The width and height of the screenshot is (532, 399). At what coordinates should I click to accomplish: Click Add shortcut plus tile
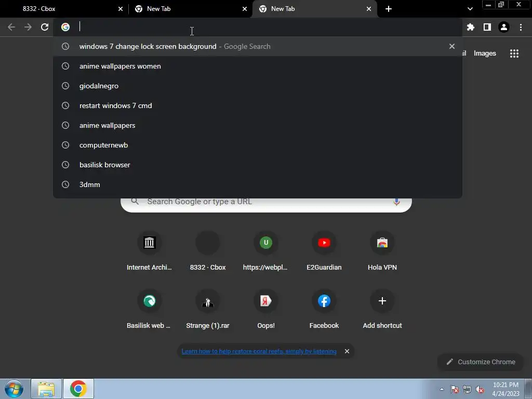[382, 310]
